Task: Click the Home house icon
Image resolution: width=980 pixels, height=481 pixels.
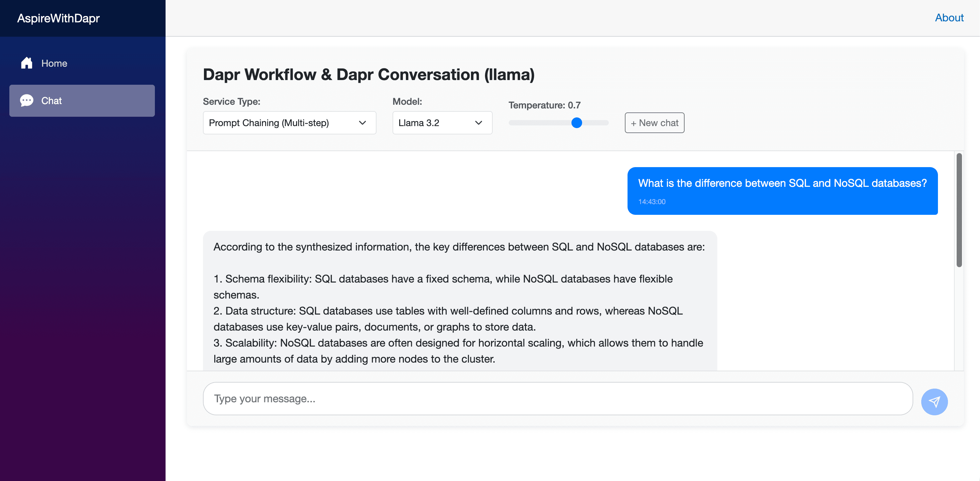Action: 27,63
